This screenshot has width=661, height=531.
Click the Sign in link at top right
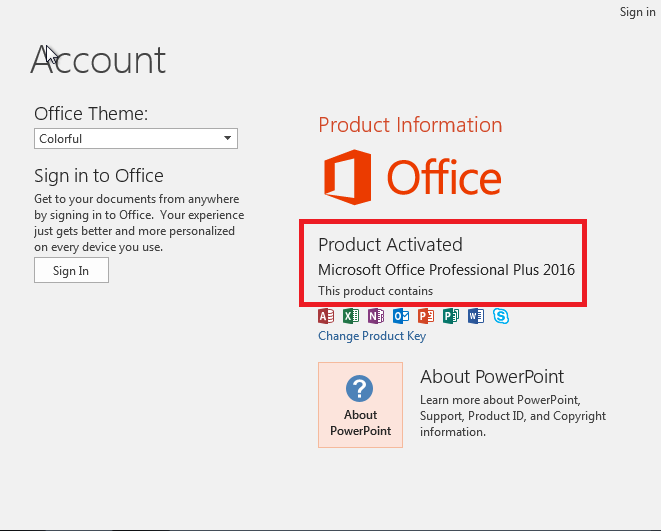(637, 12)
